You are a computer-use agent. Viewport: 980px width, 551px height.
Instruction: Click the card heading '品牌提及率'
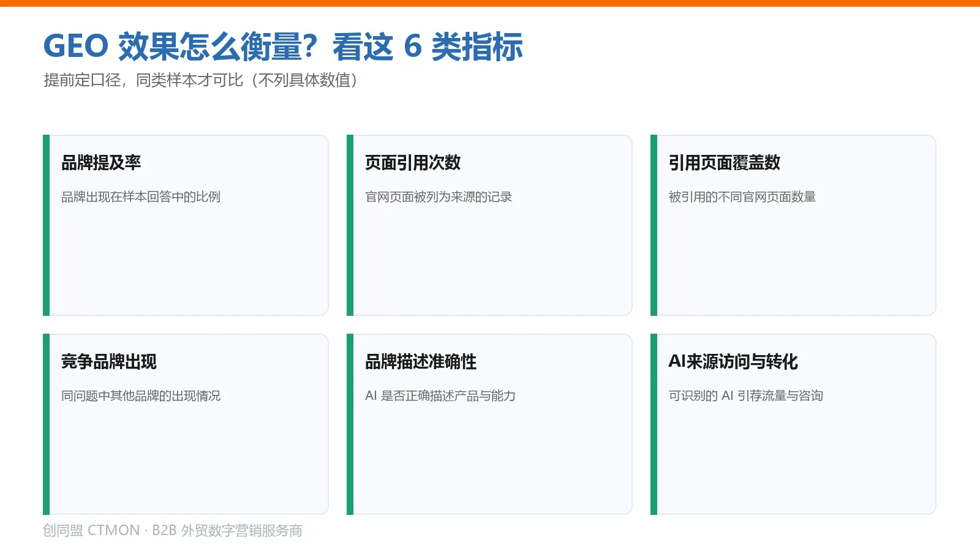[101, 163]
